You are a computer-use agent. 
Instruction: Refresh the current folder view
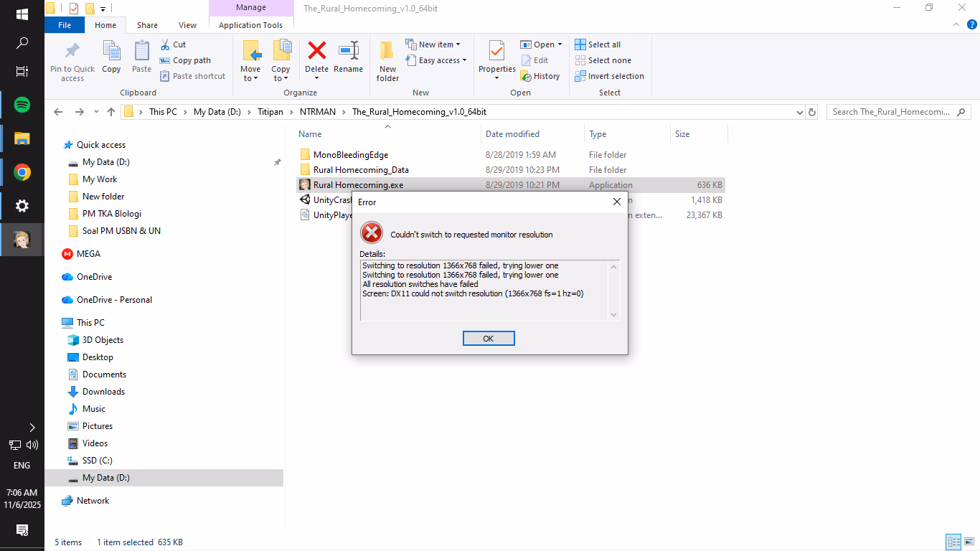click(x=812, y=112)
